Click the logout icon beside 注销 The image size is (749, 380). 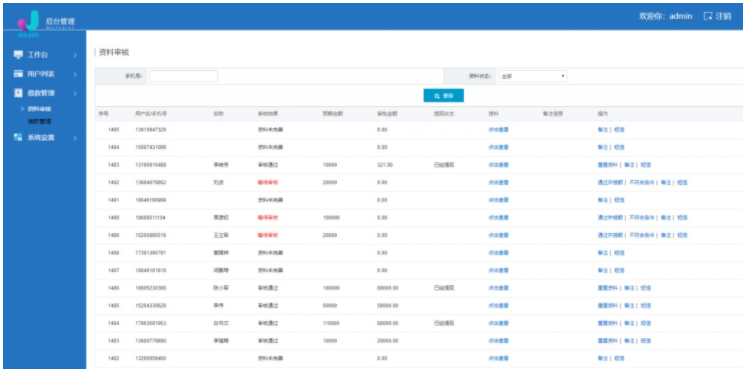point(708,16)
